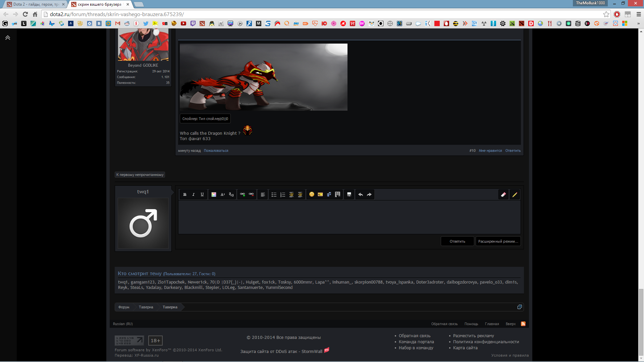Click the insert image icon
The image size is (644, 362).
point(320,194)
